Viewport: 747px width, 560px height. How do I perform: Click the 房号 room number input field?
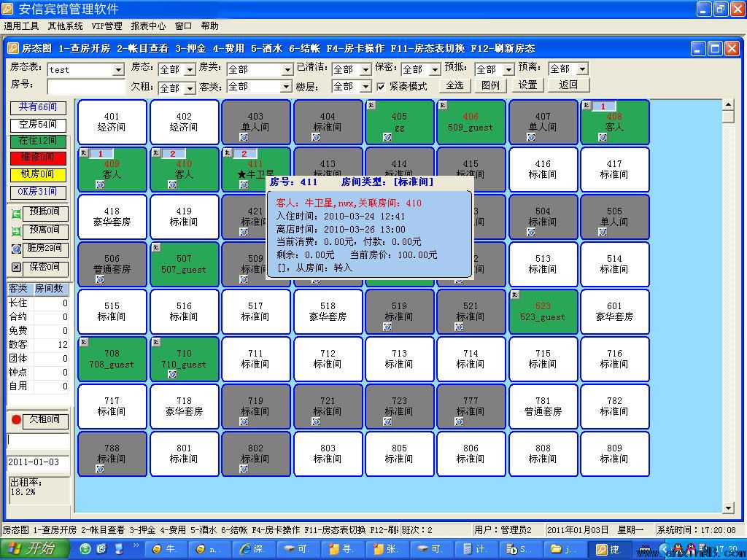[x=85, y=87]
